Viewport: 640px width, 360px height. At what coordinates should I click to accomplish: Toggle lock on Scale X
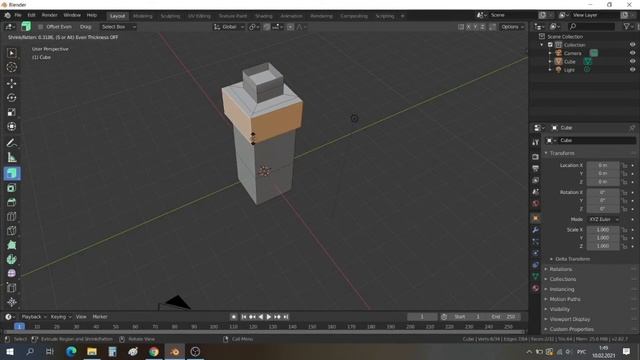click(x=624, y=230)
